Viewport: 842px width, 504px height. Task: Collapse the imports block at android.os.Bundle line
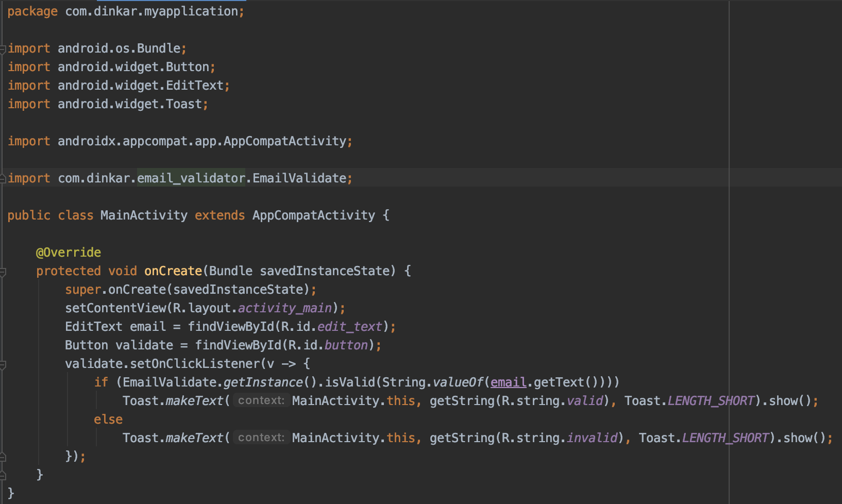[x=3, y=49]
